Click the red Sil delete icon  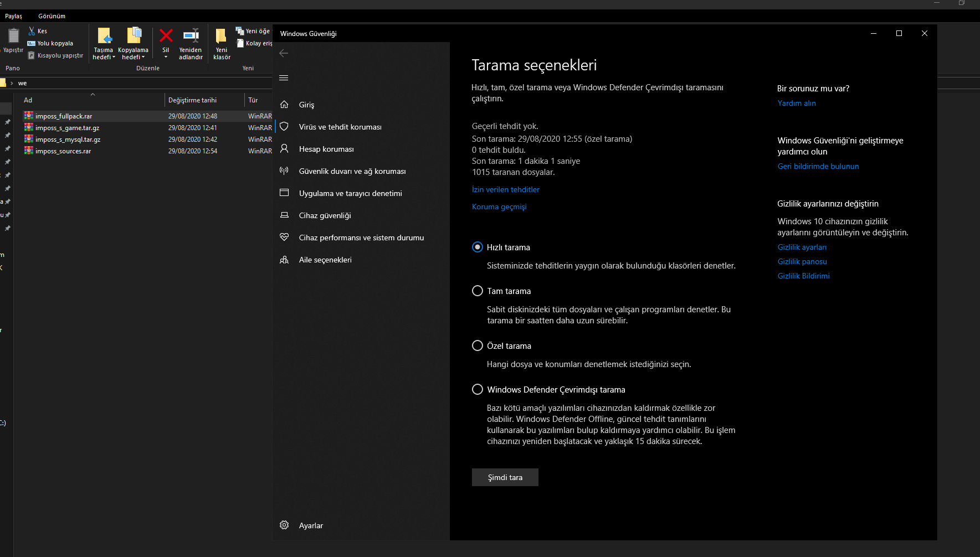[166, 36]
